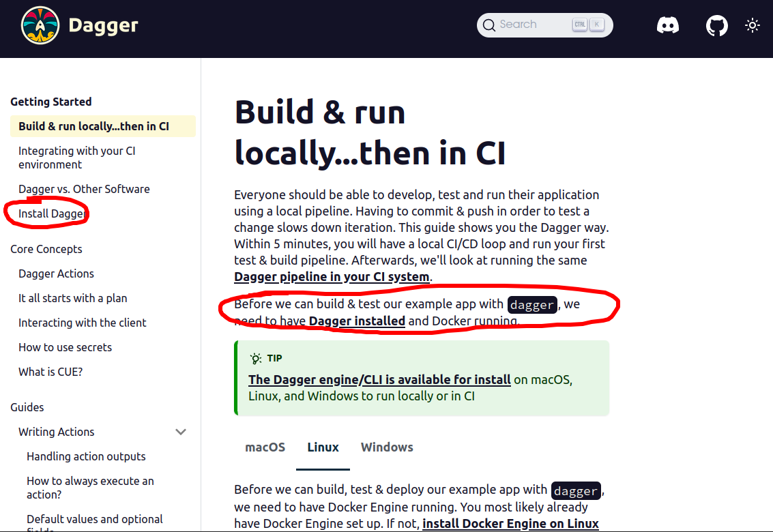Collapse the Writing Actions section chevron
Viewport: 773px width, 532px height.
tap(181, 432)
